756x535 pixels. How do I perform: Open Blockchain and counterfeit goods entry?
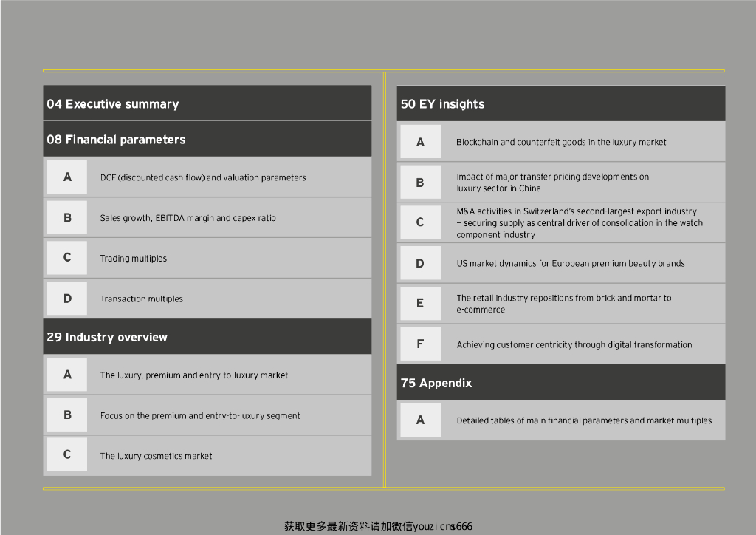click(x=561, y=142)
